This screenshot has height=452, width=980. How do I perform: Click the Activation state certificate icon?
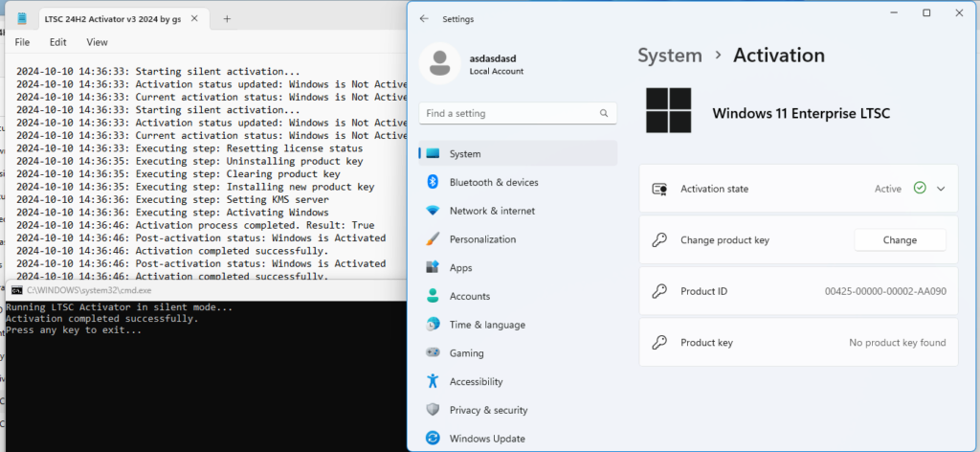tap(659, 189)
